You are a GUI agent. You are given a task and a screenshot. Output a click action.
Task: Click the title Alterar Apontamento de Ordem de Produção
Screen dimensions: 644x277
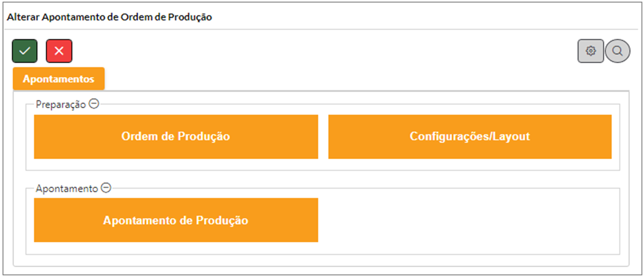tap(110, 17)
